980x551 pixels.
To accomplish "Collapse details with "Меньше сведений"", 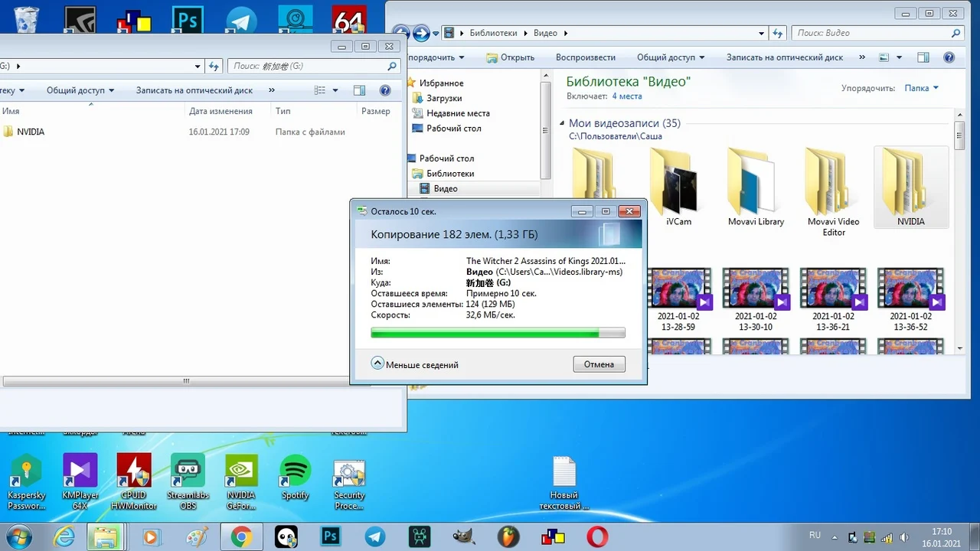I will (x=415, y=364).
